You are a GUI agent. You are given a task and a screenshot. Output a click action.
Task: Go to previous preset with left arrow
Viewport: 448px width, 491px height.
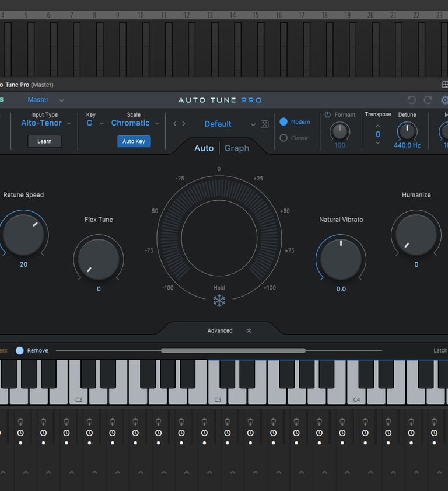175,124
